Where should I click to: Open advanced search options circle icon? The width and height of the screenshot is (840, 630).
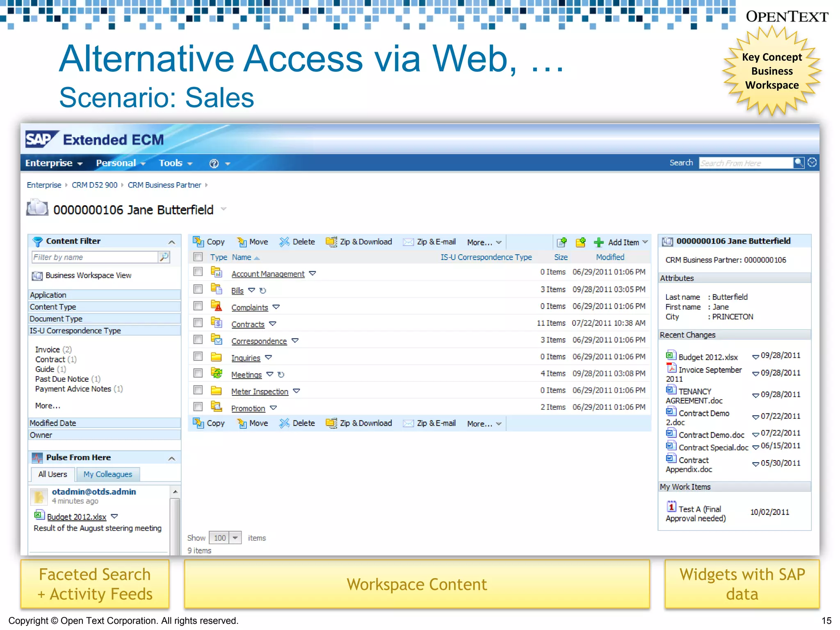(x=812, y=163)
